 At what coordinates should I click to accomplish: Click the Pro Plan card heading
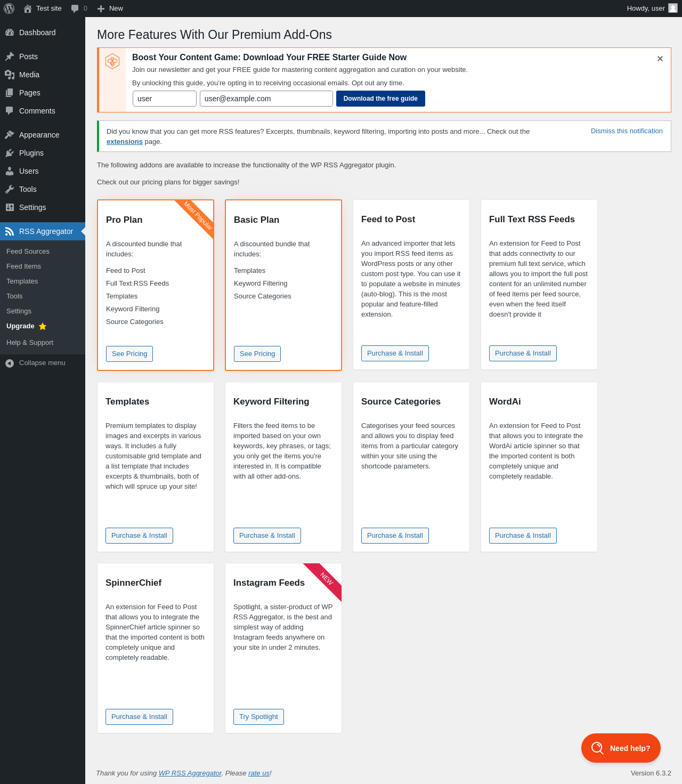coord(124,220)
